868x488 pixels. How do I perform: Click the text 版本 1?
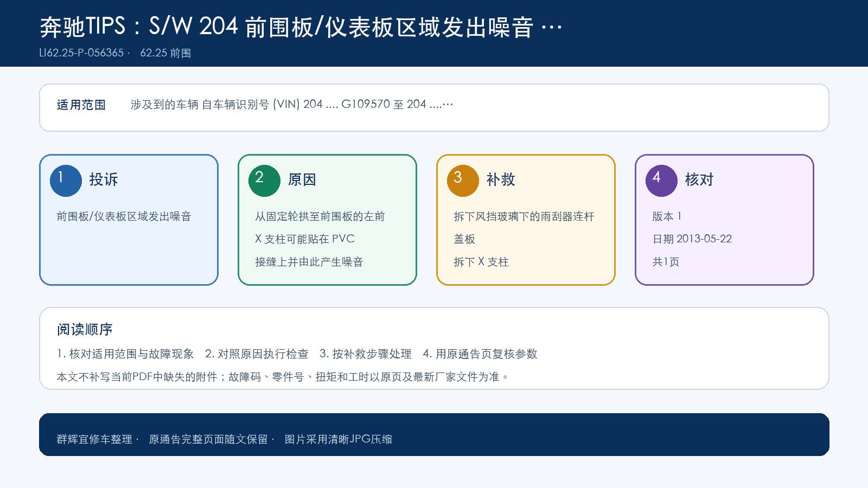coord(667,216)
